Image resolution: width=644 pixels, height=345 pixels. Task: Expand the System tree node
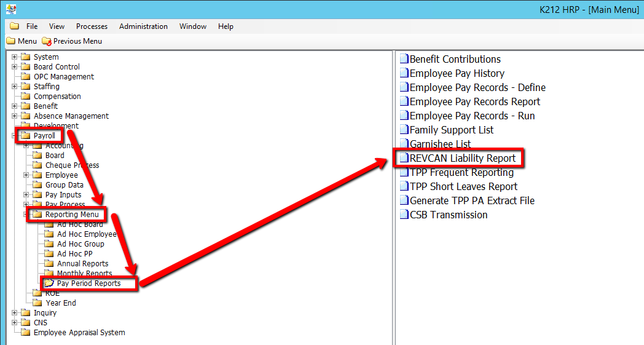(15, 57)
